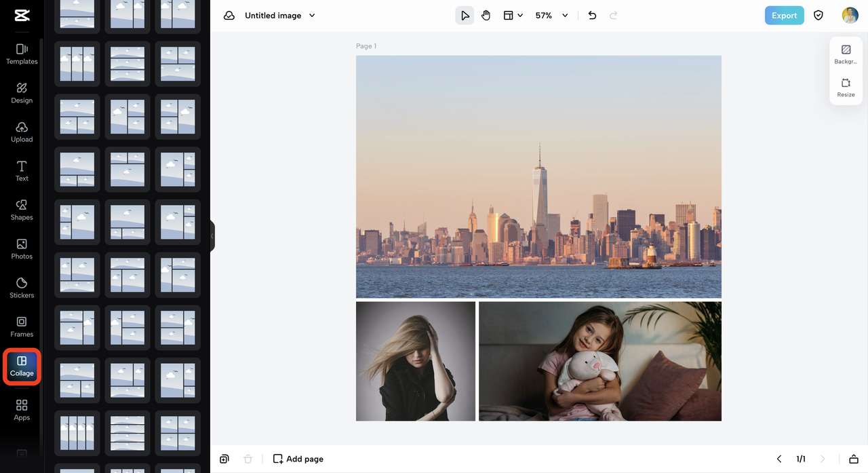Expand the dropdown next to Untitled image
Viewport: 868px width, 473px height.
point(312,16)
